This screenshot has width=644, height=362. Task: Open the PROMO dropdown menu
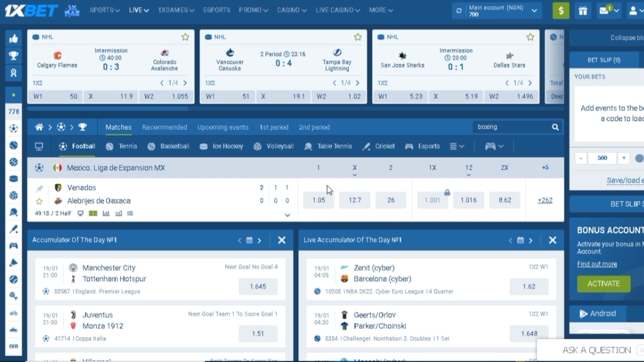253,10
